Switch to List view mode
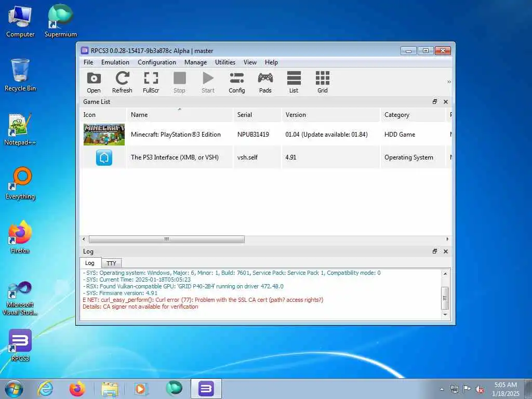532x399 pixels. coord(294,82)
